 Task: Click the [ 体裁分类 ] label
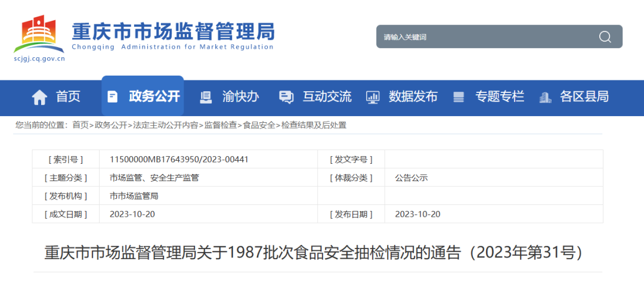pyautogui.click(x=351, y=178)
